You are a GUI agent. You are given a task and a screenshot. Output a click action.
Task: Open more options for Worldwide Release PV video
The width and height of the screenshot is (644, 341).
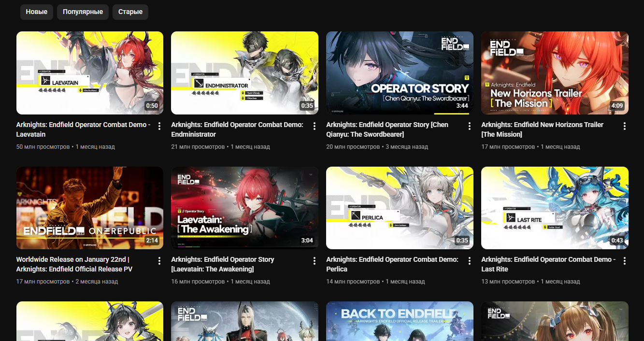[159, 261]
